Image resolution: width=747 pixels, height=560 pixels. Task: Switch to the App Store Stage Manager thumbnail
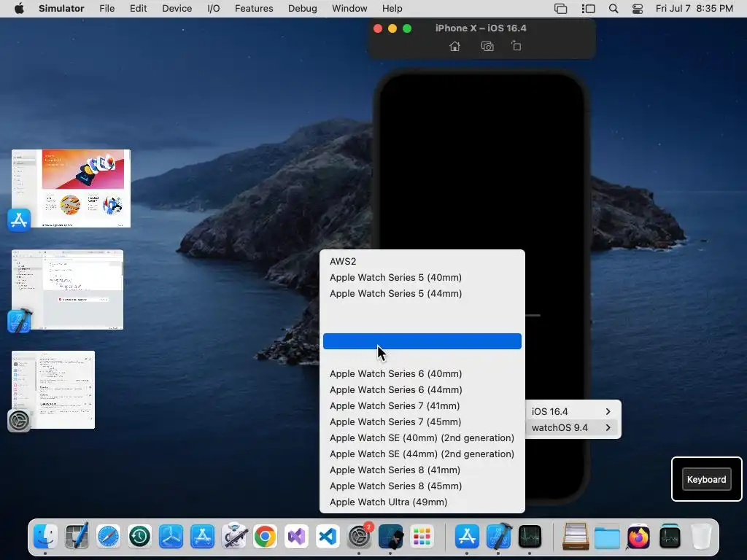point(71,189)
